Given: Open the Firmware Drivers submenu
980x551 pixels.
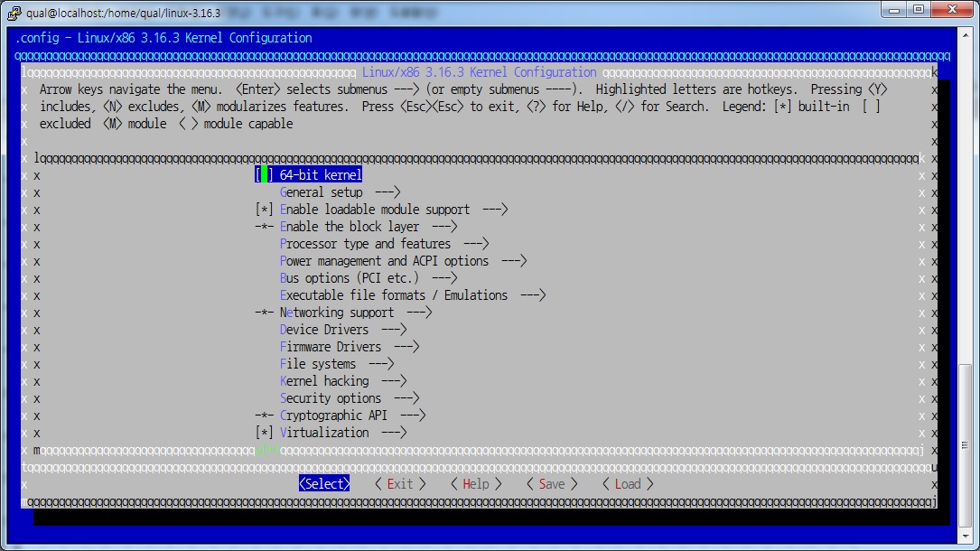Looking at the screenshot, I should click(x=350, y=347).
